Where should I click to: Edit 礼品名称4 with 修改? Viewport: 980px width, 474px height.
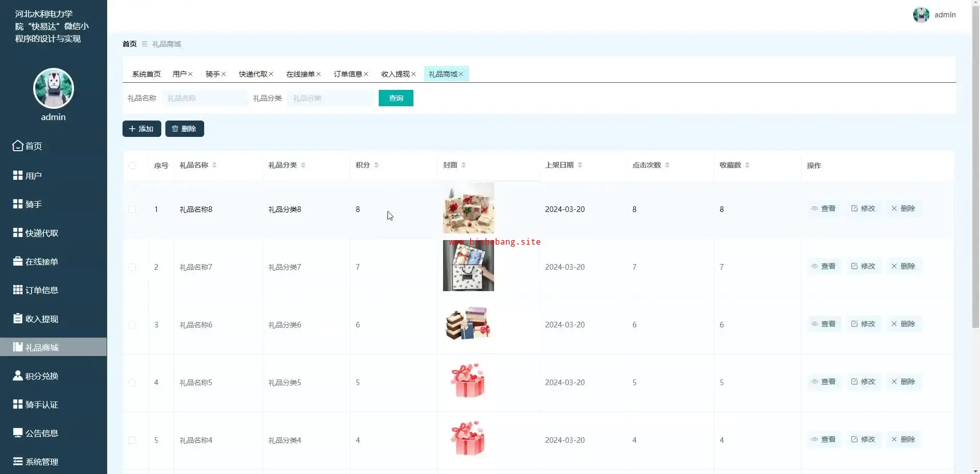point(863,439)
